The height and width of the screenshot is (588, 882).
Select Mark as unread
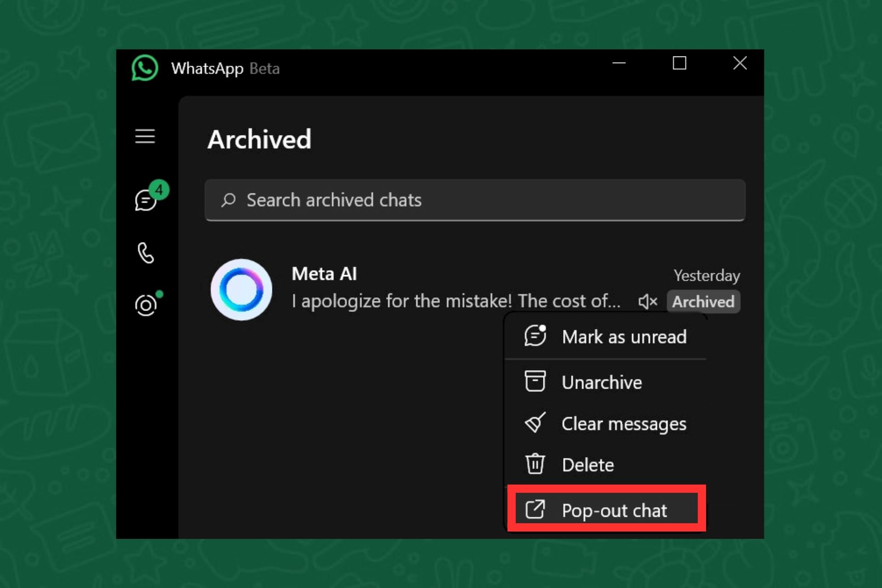pyautogui.click(x=605, y=337)
